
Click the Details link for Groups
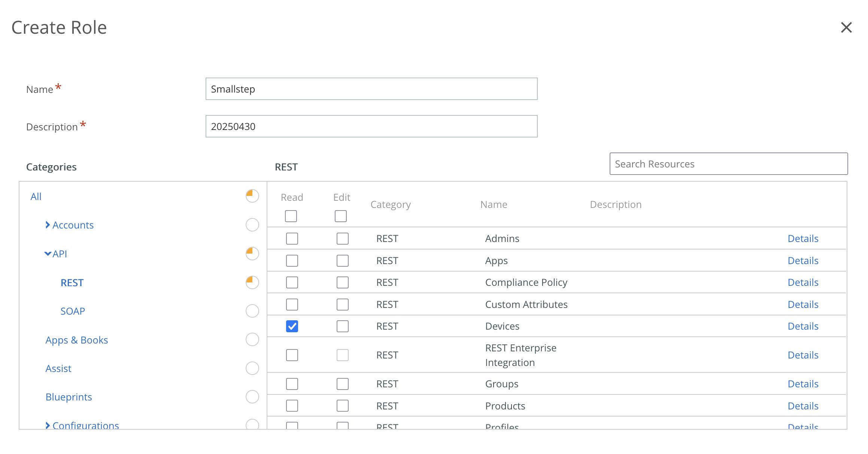pos(803,384)
